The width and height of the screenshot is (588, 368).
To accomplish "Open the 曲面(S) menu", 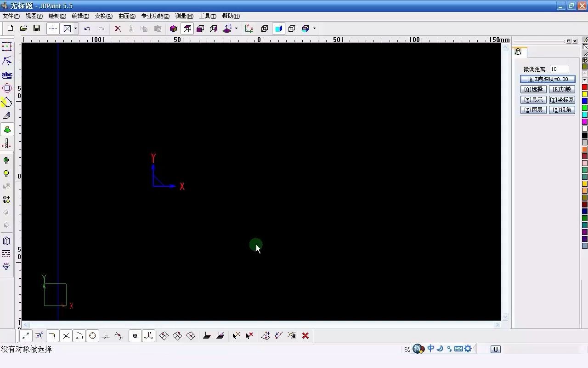I will click(127, 16).
